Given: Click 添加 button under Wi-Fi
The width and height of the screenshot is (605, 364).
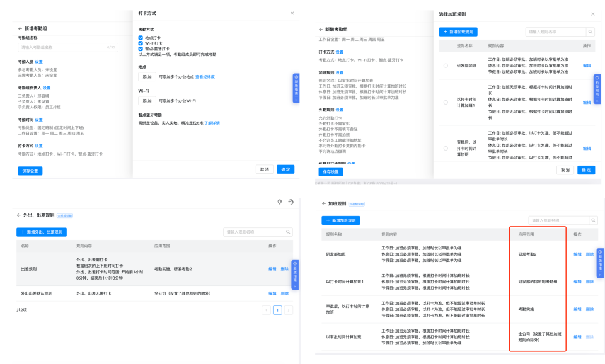Looking at the screenshot, I should [147, 101].
